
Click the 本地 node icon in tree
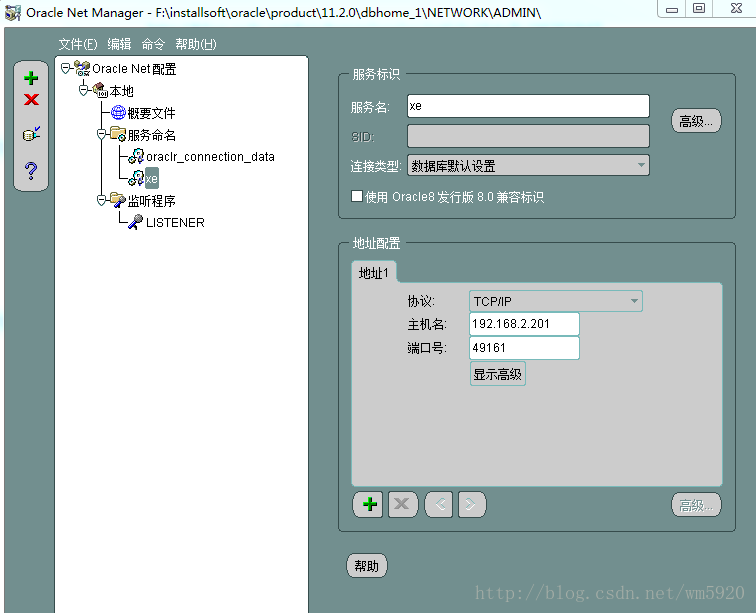pos(100,90)
